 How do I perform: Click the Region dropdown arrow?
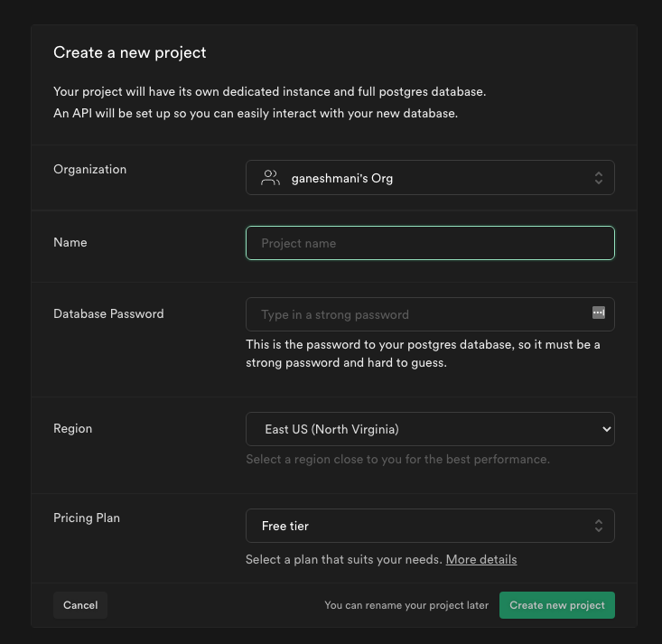[606, 429]
